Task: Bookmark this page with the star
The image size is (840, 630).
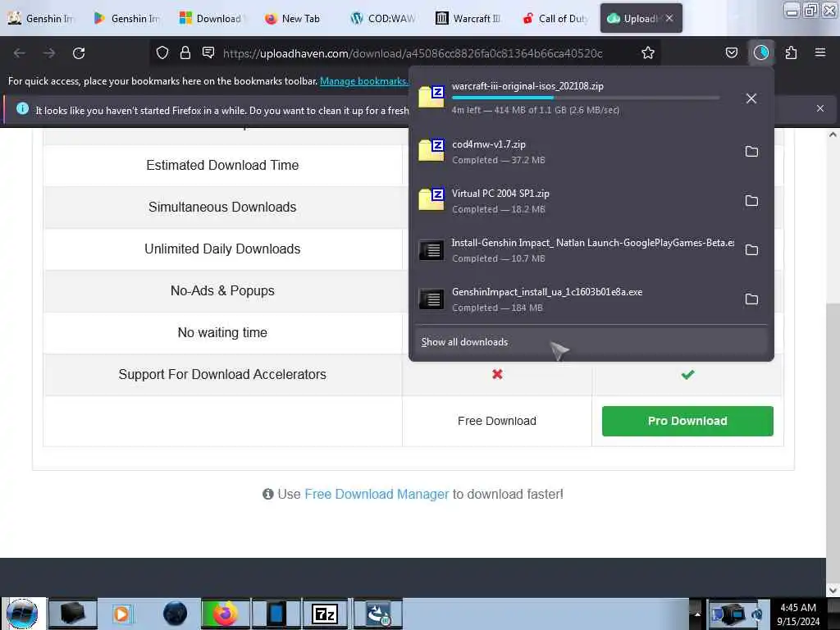Action: [648, 52]
